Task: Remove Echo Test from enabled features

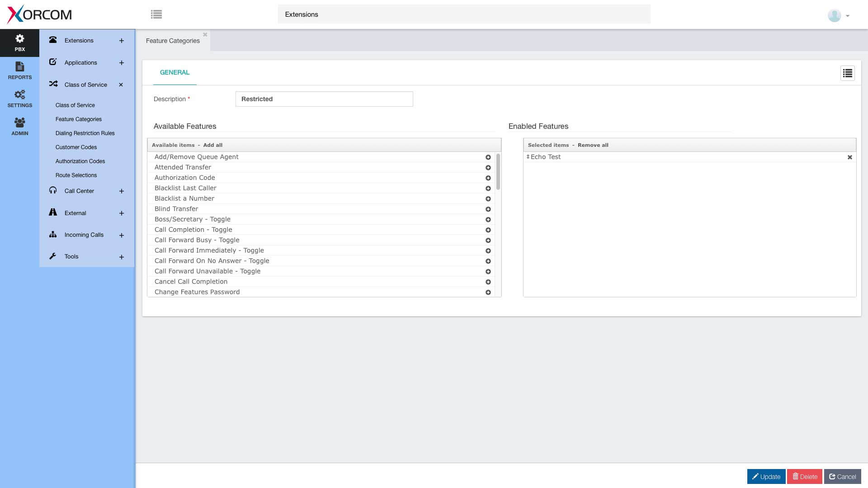Action: pos(849,157)
